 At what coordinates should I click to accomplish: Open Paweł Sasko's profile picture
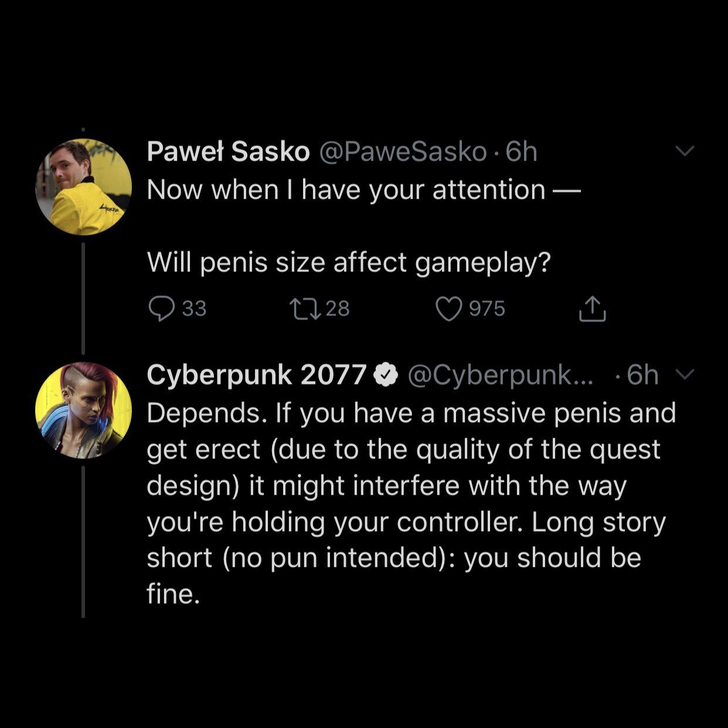pos(83,187)
